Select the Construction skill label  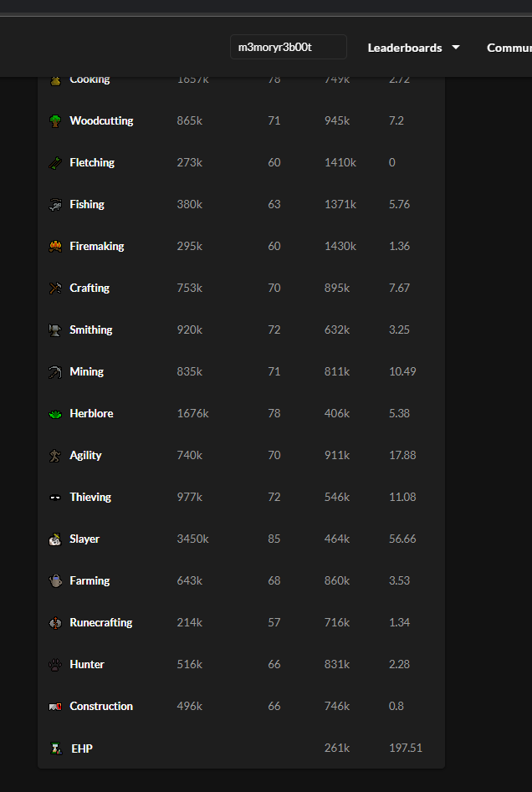tap(101, 706)
